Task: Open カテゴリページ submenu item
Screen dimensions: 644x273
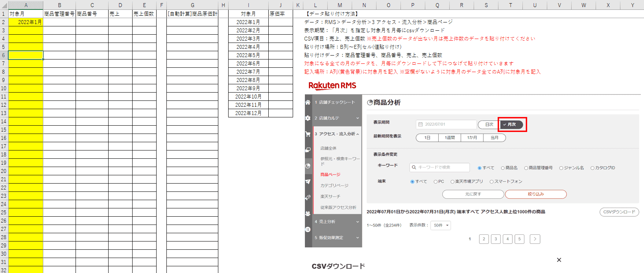Action: click(x=334, y=186)
